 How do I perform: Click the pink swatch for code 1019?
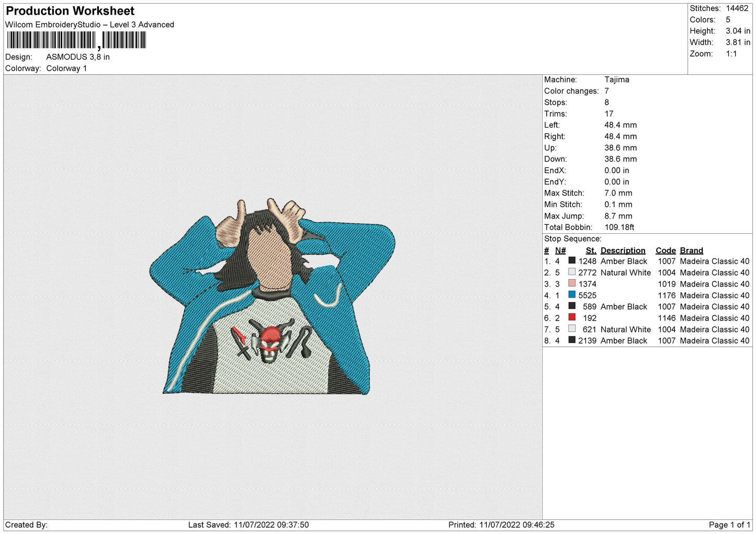point(572,283)
